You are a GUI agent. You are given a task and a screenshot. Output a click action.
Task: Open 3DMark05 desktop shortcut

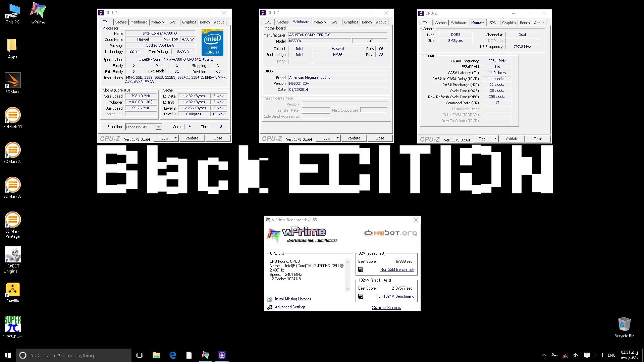[x=12, y=153]
